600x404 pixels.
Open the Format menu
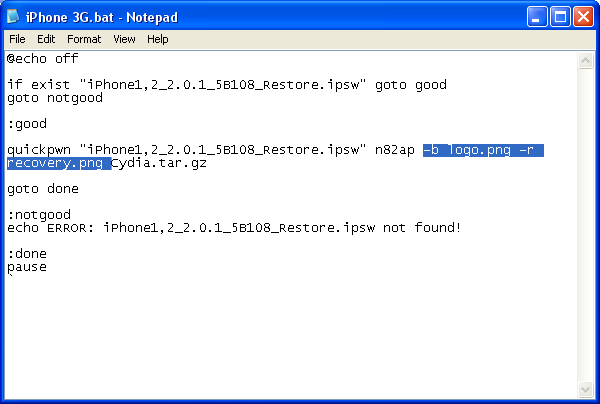(84, 39)
